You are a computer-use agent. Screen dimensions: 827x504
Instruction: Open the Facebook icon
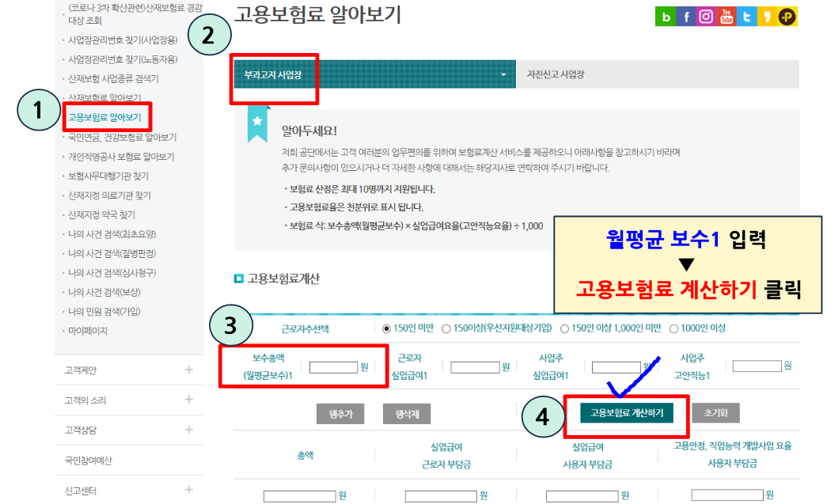(x=685, y=17)
